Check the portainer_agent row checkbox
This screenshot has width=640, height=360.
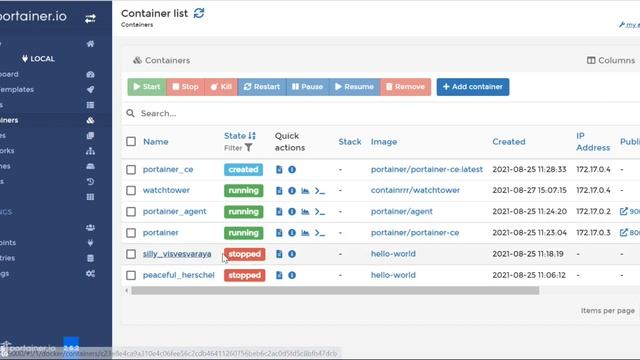[131, 211]
